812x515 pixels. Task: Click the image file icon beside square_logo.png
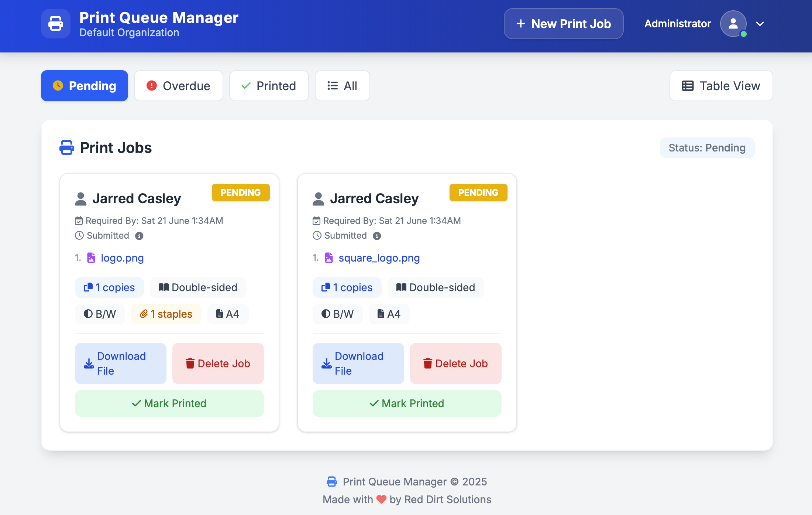(x=329, y=257)
